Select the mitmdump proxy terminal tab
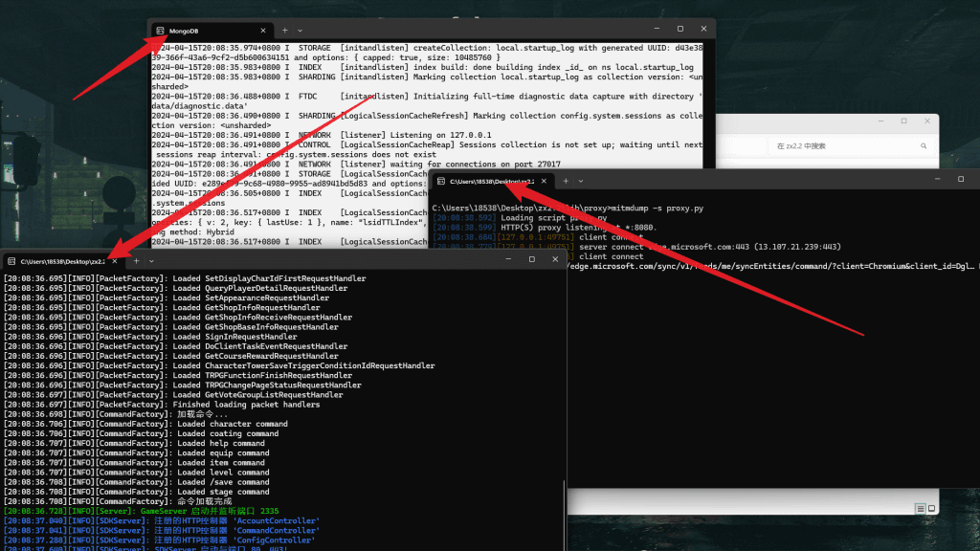This screenshot has height=551, width=980. [488, 181]
